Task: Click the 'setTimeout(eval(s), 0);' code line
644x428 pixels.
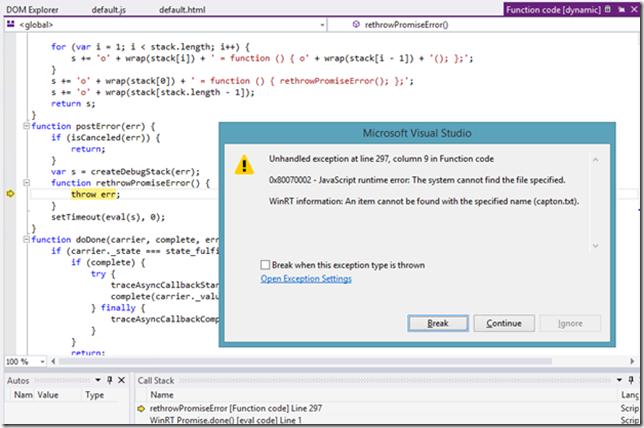Action: coord(108,217)
